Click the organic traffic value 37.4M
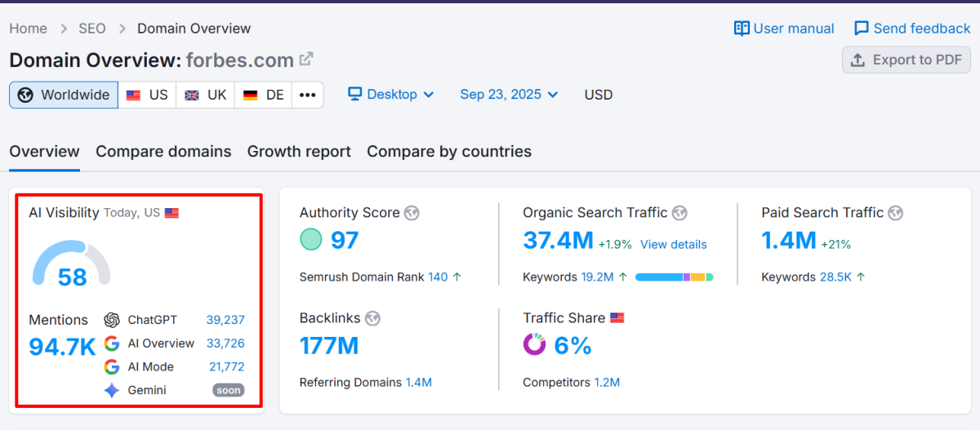 [558, 240]
